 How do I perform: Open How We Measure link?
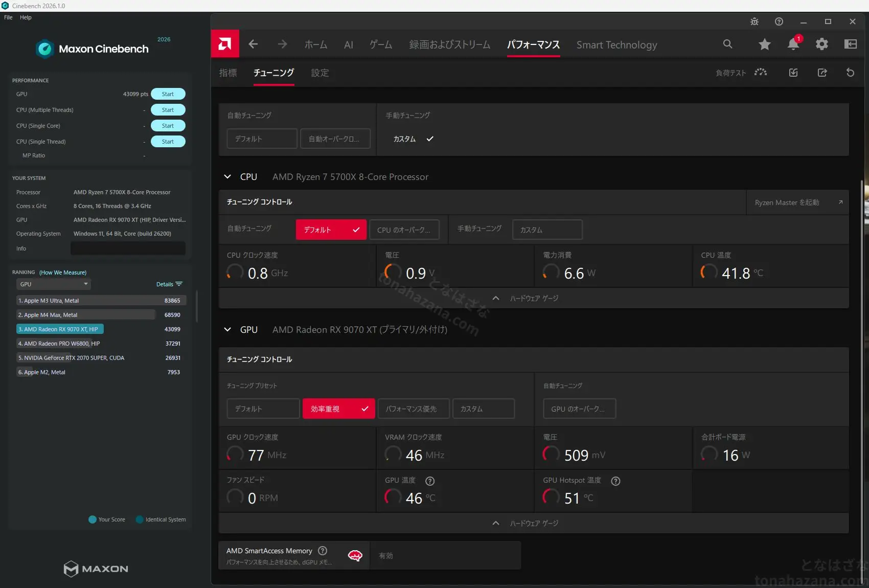(63, 273)
